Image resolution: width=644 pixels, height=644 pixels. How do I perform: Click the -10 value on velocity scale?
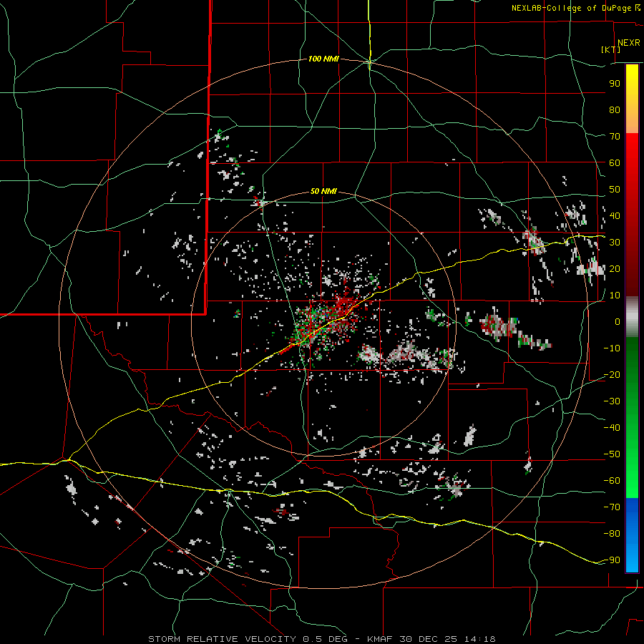click(x=612, y=348)
